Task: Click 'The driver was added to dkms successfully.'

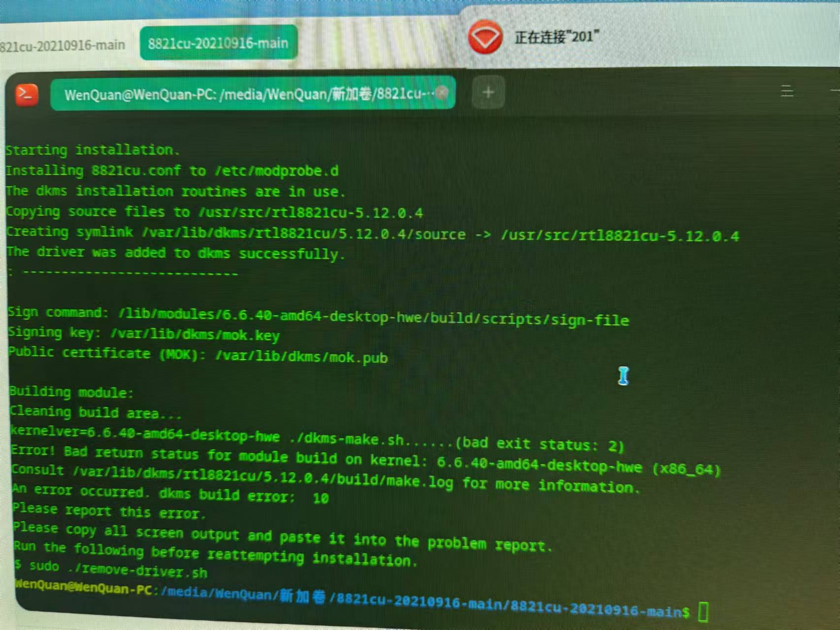Action: (x=176, y=253)
